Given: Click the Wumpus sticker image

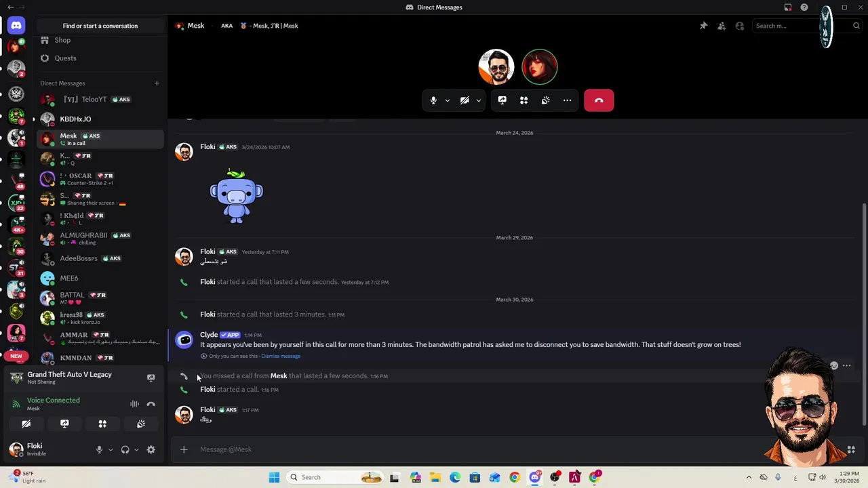Looking at the screenshot, I should point(236,197).
